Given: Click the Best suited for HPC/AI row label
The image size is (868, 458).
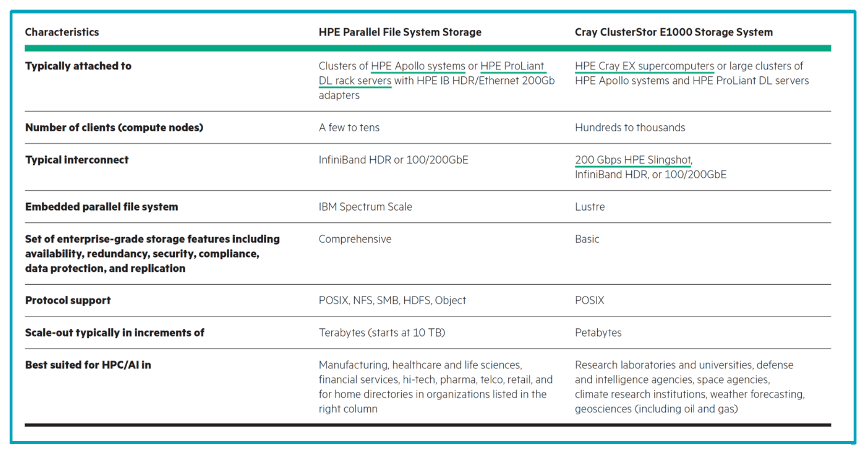Looking at the screenshot, I should click(x=88, y=364).
